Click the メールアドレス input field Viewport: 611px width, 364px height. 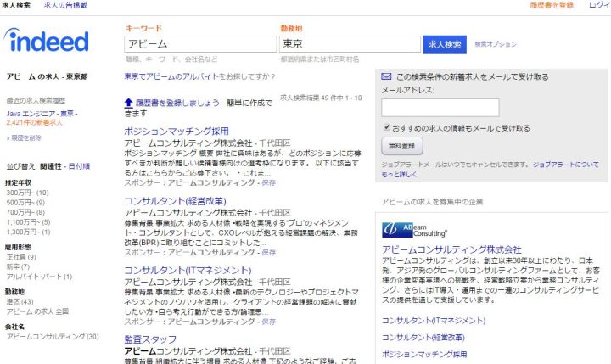(x=440, y=108)
